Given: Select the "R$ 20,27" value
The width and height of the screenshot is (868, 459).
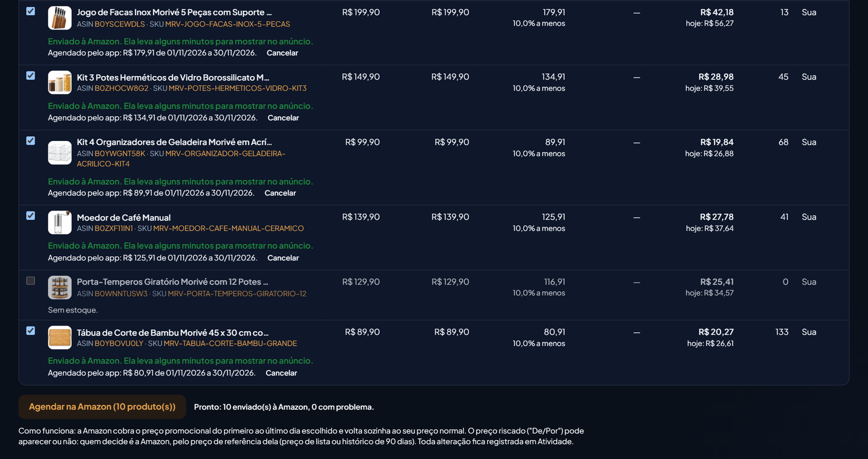Looking at the screenshot, I should click(x=716, y=332).
